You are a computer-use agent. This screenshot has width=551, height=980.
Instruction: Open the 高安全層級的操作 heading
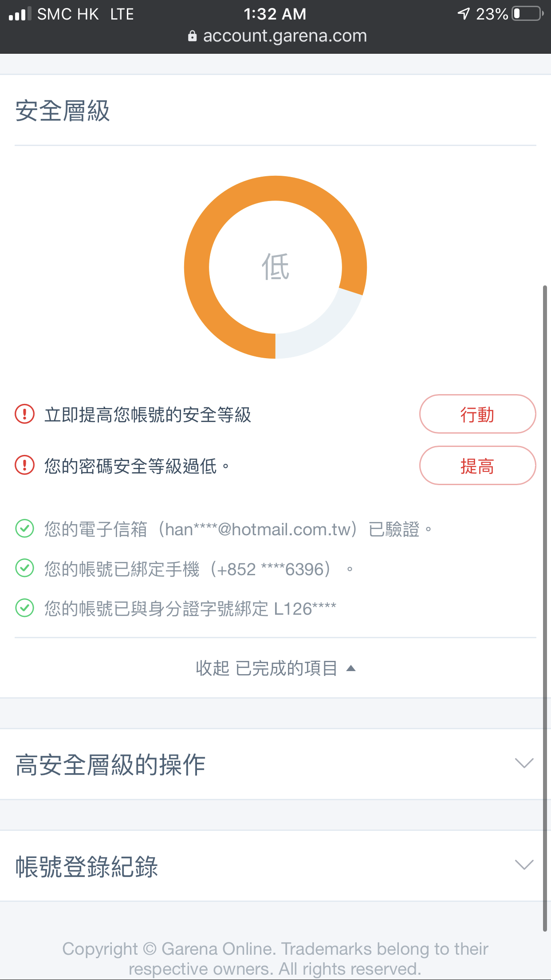point(110,765)
